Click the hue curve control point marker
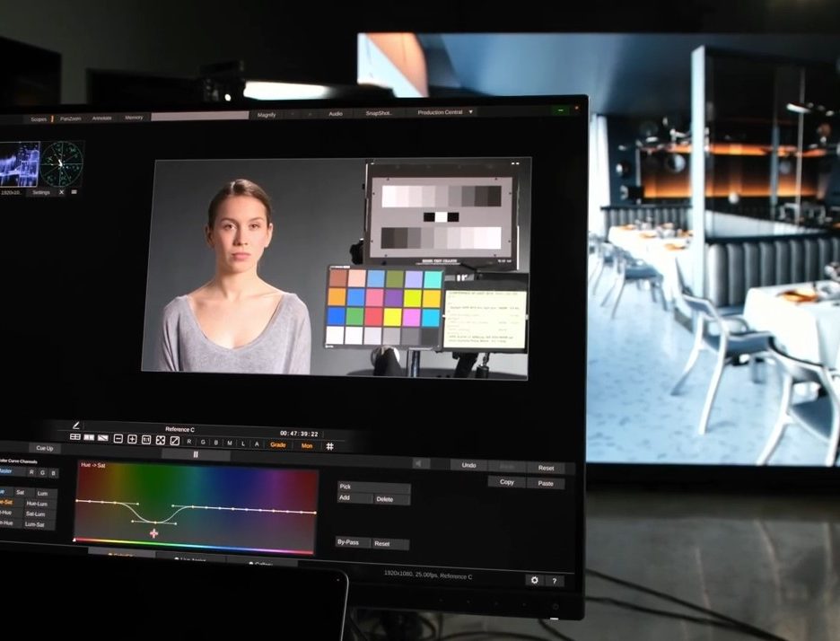The height and width of the screenshot is (641, 840). click(153, 533)
